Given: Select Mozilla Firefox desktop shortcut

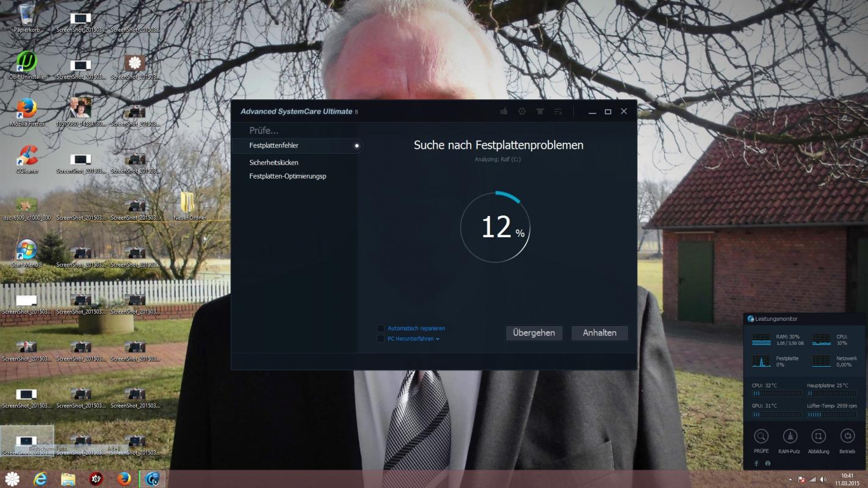Looking at the screenshot, I should (27, 112).
